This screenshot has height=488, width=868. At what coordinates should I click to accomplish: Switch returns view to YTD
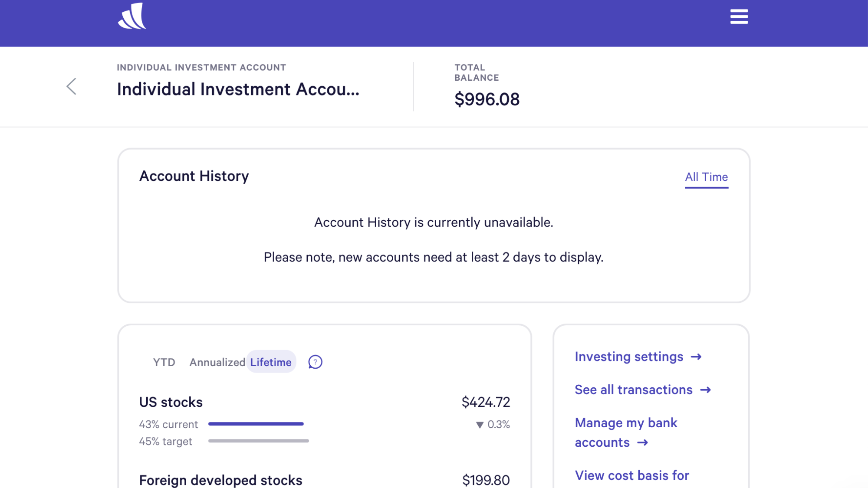click(x=164, y=362)
